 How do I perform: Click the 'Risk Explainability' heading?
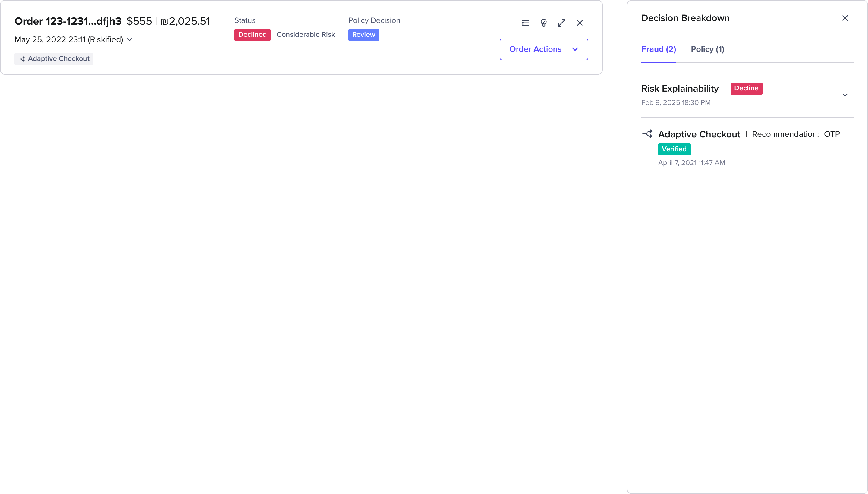pyautogui.click(x=680, y=89)
